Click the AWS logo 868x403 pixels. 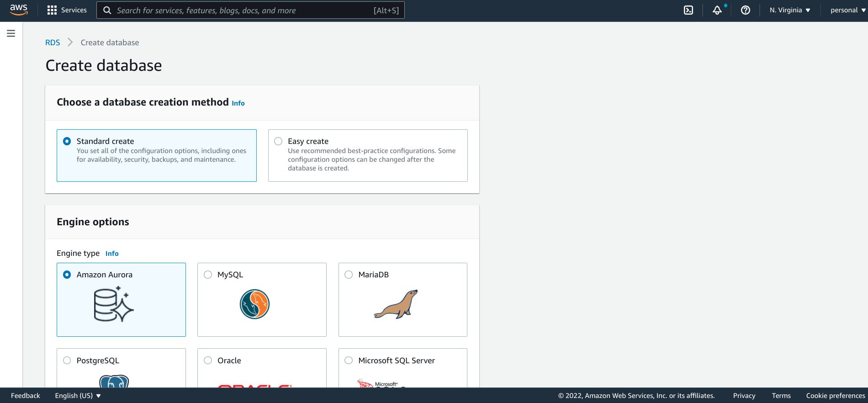click(x=19, y=10)
